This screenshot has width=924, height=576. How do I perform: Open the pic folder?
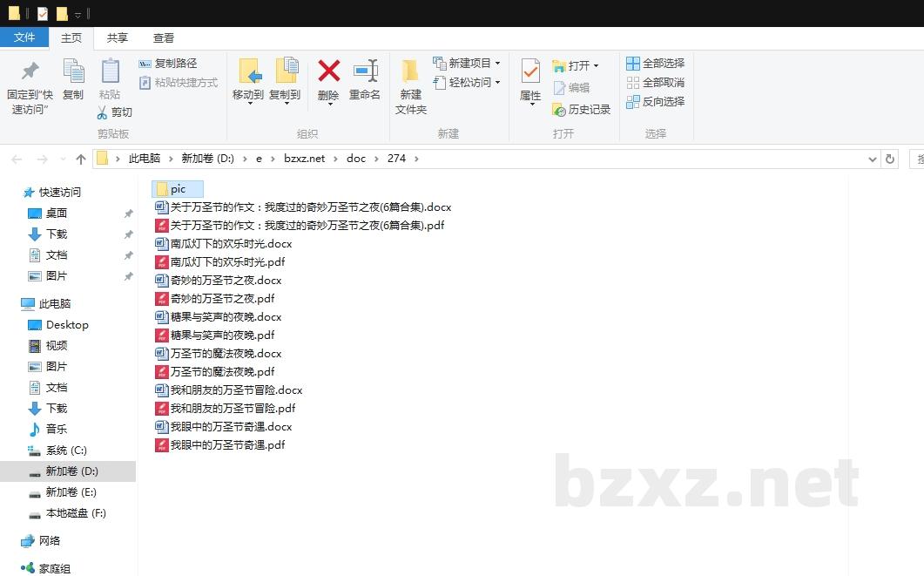click(177, 188)
